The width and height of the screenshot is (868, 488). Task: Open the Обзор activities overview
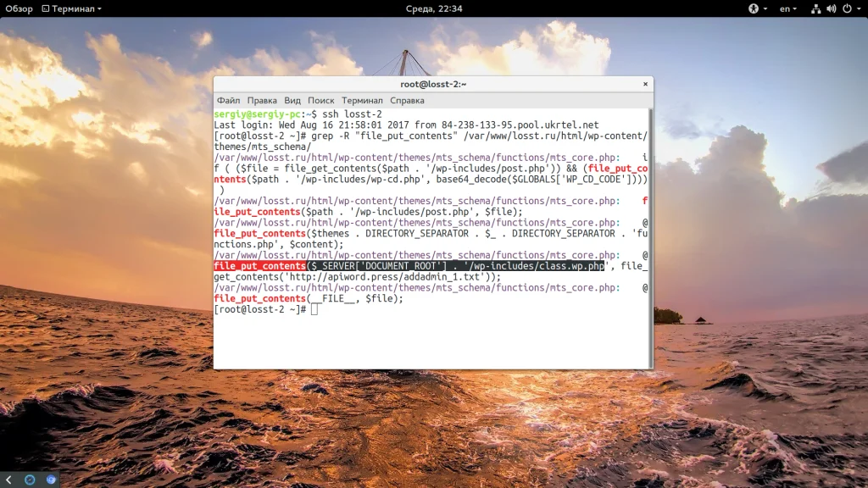[x=19, y=8]
